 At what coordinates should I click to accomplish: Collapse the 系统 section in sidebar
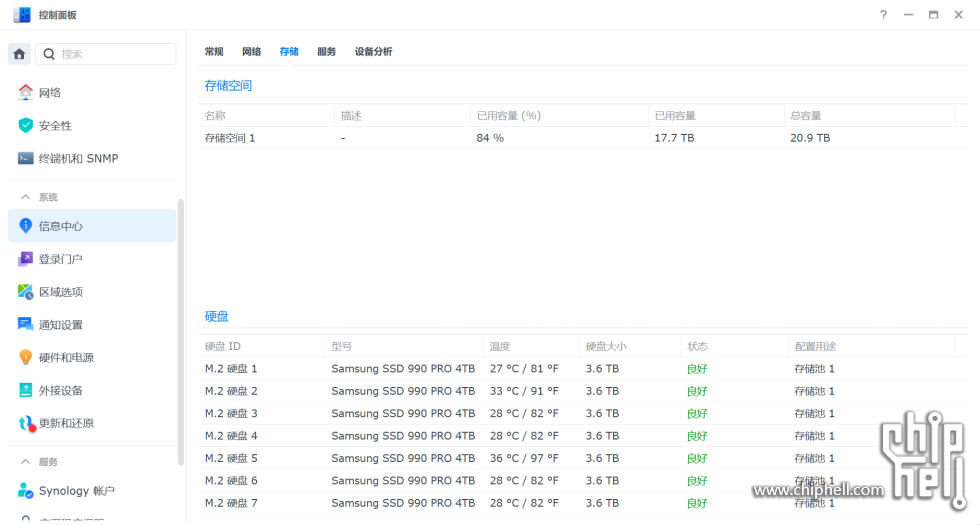pos(26,198)
